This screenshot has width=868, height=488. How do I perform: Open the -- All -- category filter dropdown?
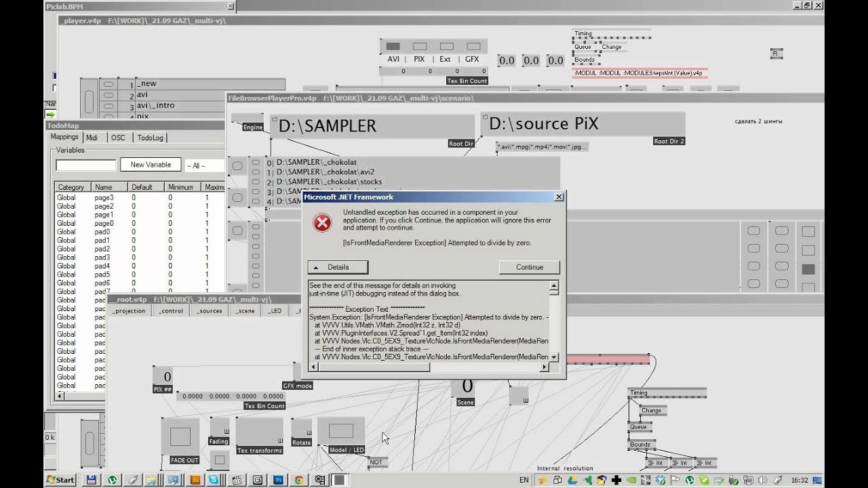click(205, 165)
